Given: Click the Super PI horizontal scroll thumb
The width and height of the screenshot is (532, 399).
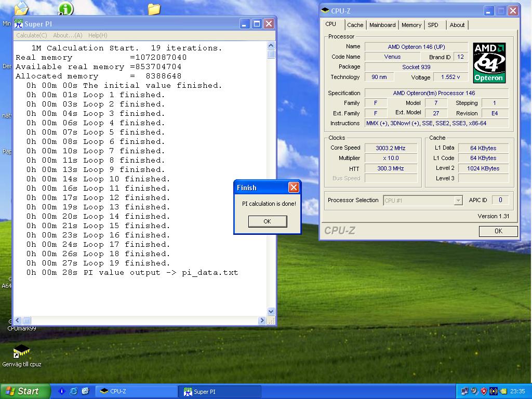Looking at the screenshot, I should point(26,320).
